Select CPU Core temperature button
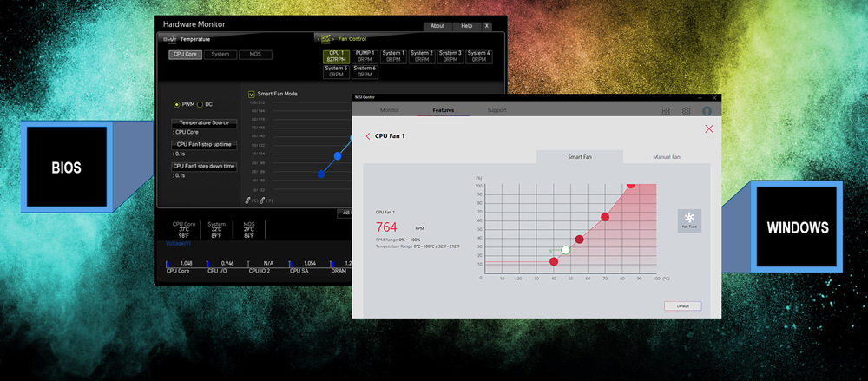 point(185,55)
